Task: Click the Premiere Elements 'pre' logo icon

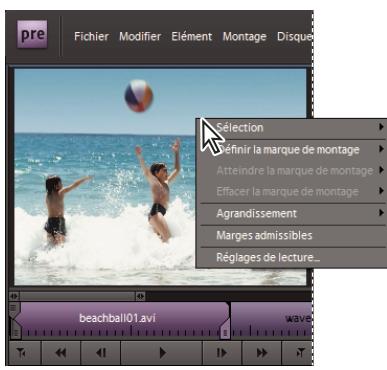Action: click(32, 34)
